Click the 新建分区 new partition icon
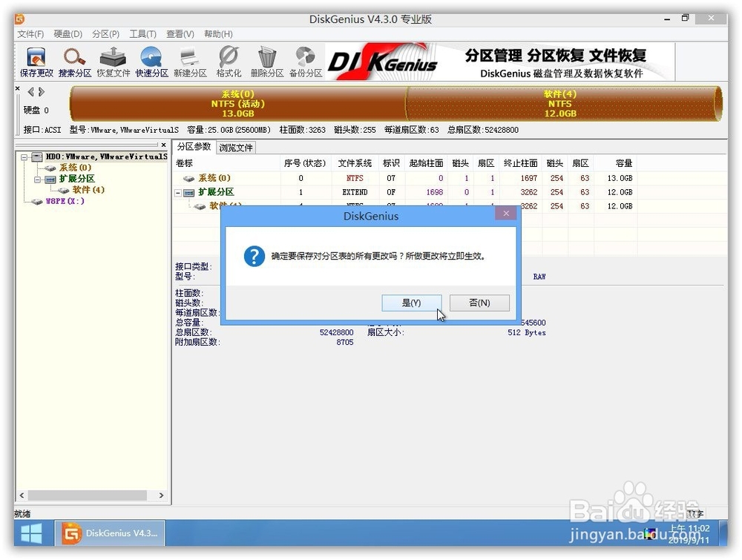742x560 pixels. [189, 59]
